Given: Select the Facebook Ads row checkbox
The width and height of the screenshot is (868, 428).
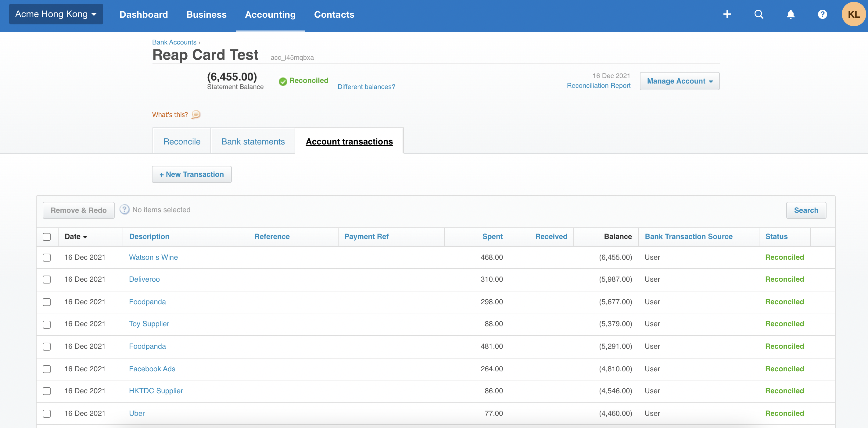Looking at the screenshot, I should [47, 369].
